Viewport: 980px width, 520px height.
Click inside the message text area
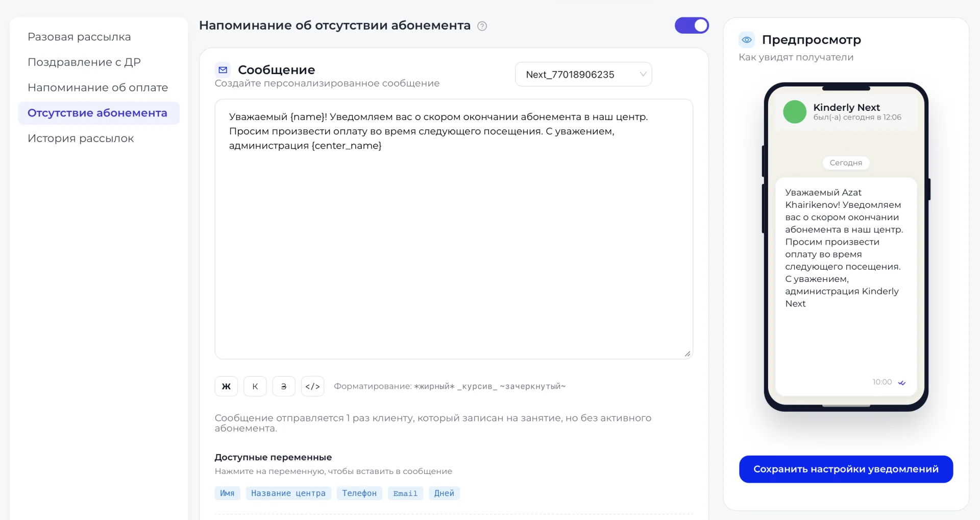click(x=454, y=229)
